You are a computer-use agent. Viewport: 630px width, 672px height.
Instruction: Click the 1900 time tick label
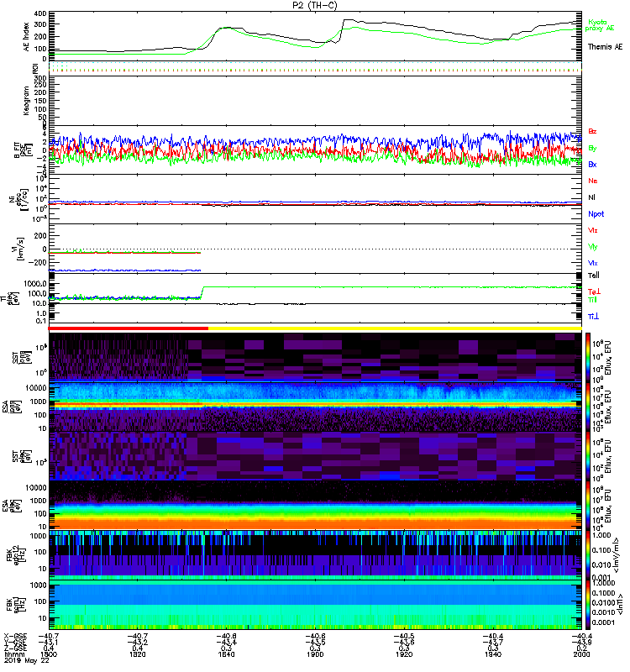click(315, 654)
